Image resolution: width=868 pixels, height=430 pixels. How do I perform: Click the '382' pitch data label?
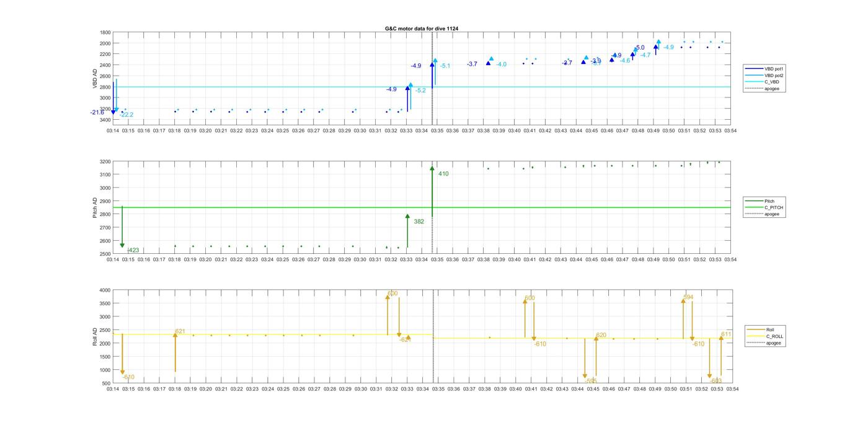418,222
